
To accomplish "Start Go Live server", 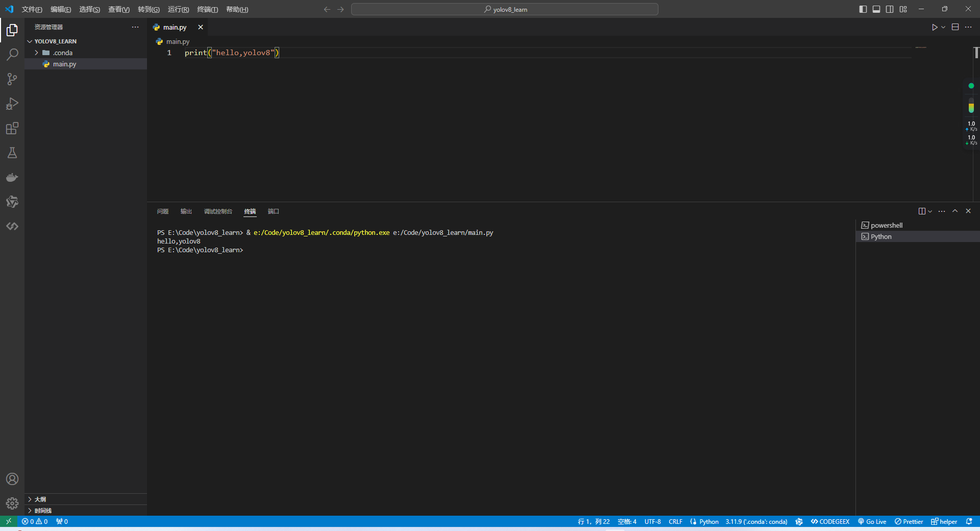I will (x=872, y=521).
